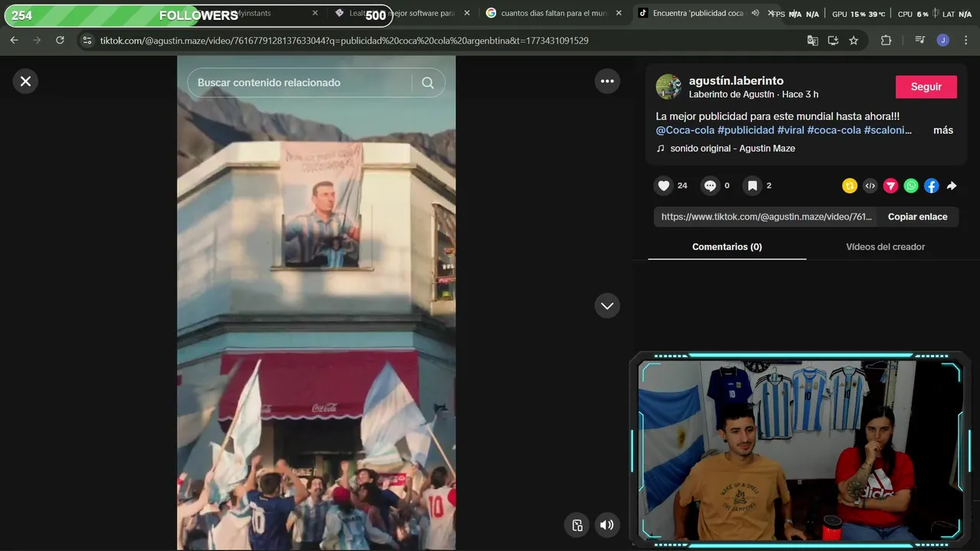Switch to 'Comentarios (0)' tab
Image resolution: width=980 pixels, height=551 pixels.
pyautogui.click(x=727, y=246)
